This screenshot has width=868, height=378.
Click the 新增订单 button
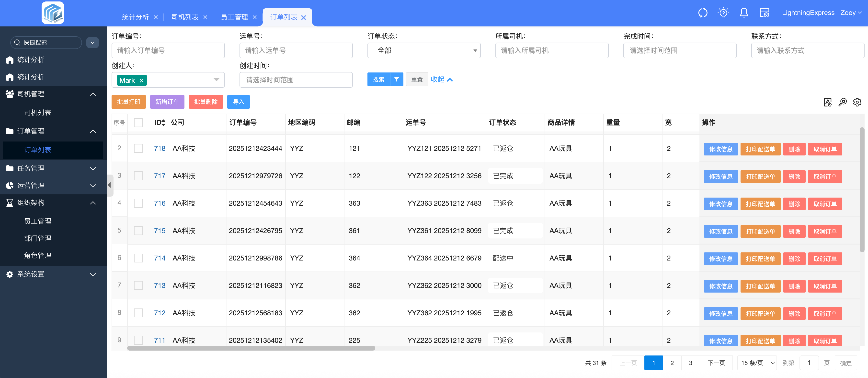(x=167, y=102)
